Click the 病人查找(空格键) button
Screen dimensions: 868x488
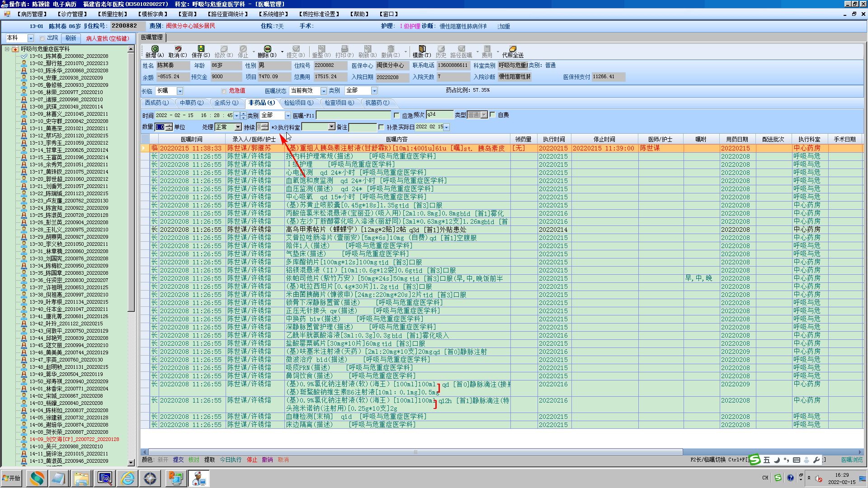point(108,38)
